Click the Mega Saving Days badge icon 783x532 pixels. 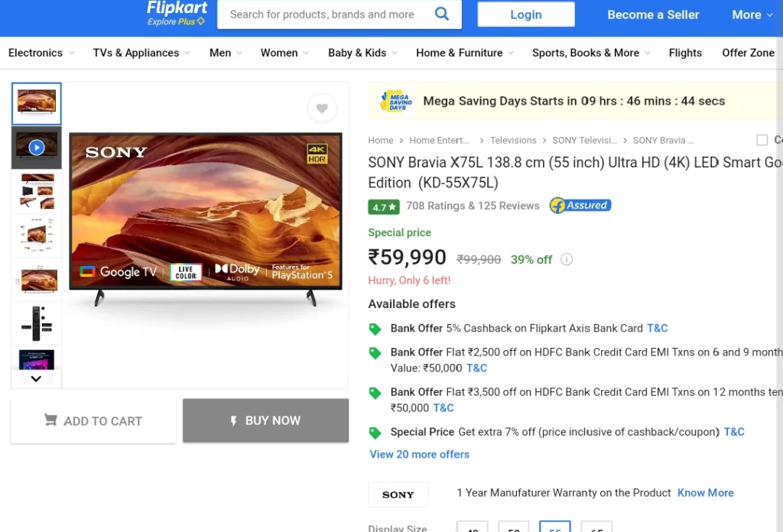(397, 101)
